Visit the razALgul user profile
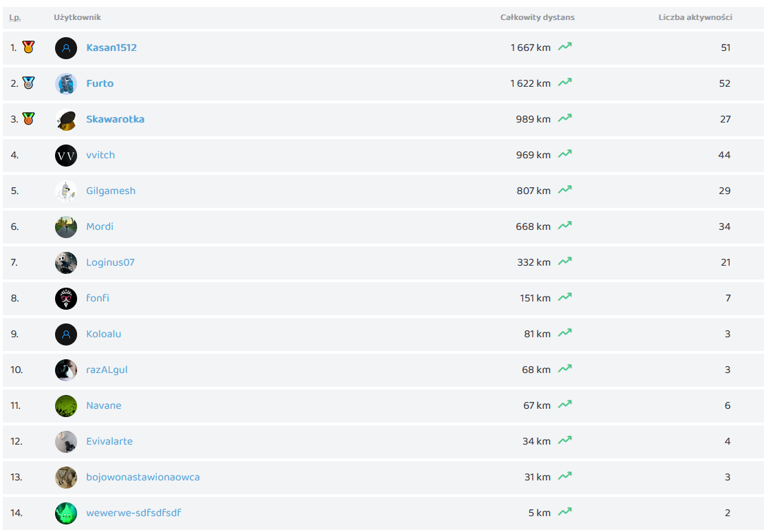 107,370
